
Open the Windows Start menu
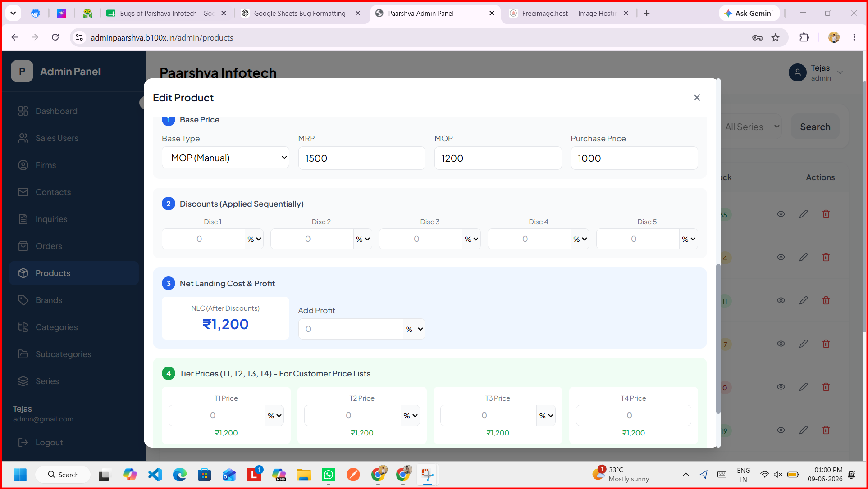click(20, 475)
